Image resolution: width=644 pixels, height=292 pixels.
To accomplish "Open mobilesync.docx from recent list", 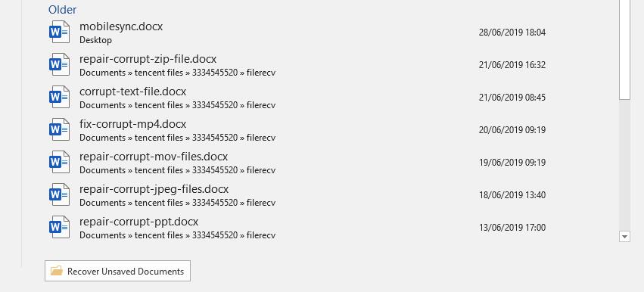I will coord(121,26).
